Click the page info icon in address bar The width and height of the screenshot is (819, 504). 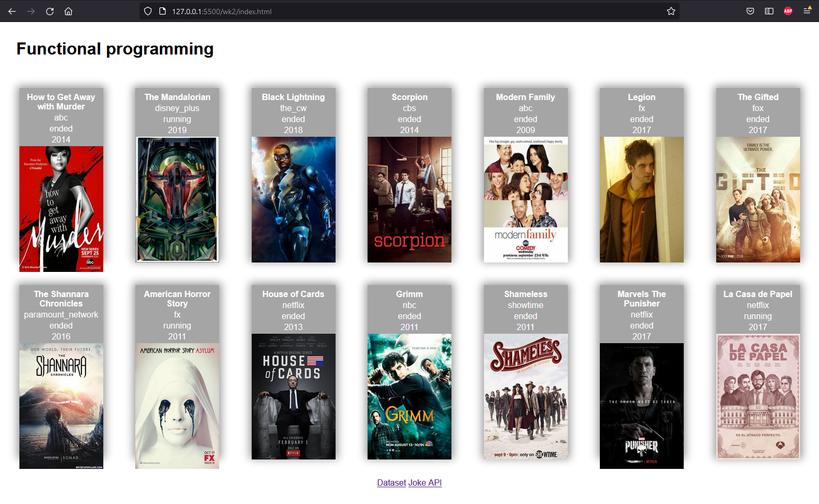pos(163,11)
